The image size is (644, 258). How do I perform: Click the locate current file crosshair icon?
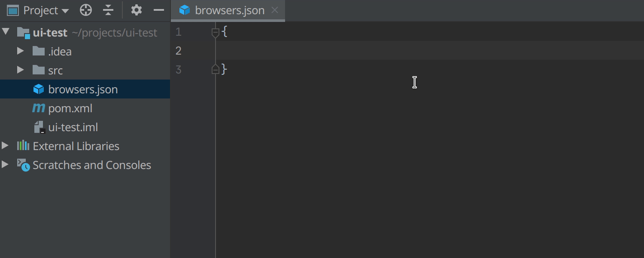coord(86,10)
